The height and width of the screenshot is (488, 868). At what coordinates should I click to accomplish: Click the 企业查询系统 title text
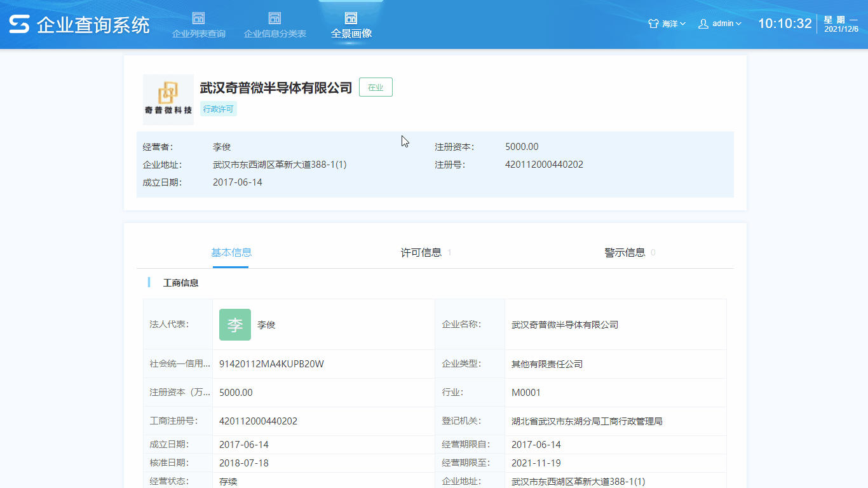(x=93, y=25)
